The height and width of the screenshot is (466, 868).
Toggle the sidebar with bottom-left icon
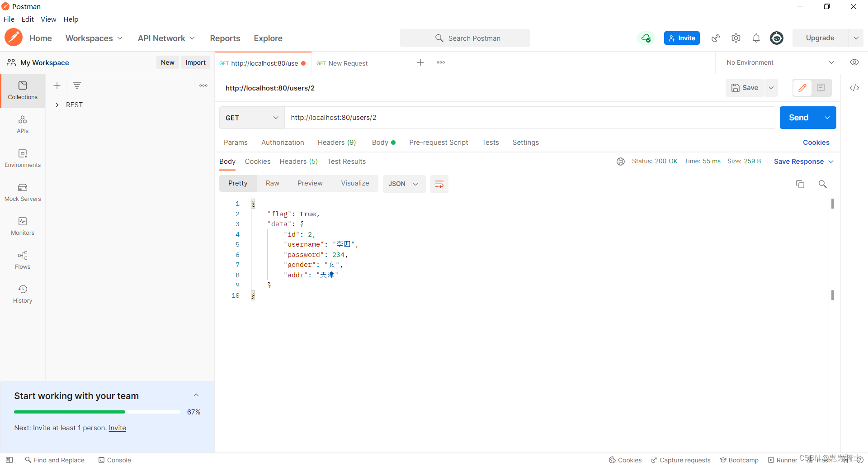coord(9,460)
